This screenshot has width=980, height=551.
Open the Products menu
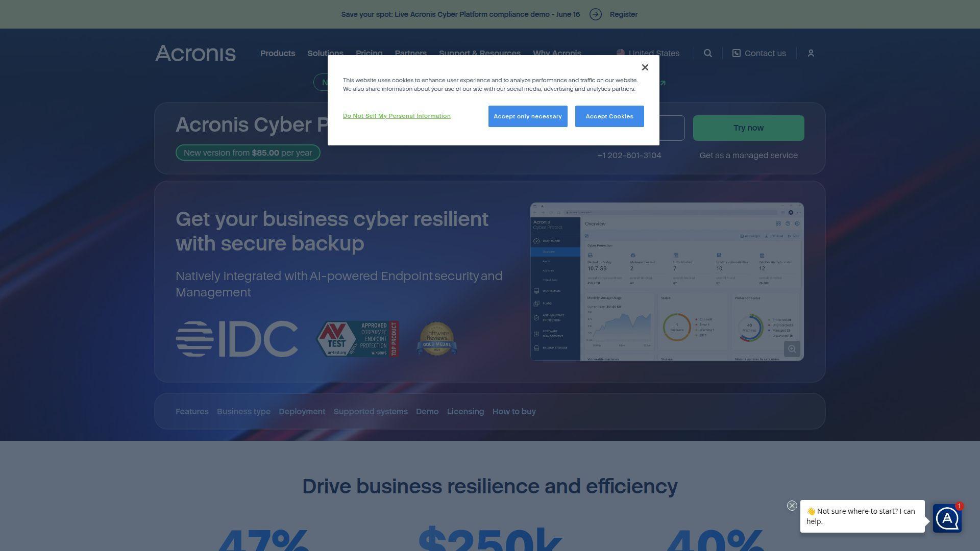(x=278, y=53)
